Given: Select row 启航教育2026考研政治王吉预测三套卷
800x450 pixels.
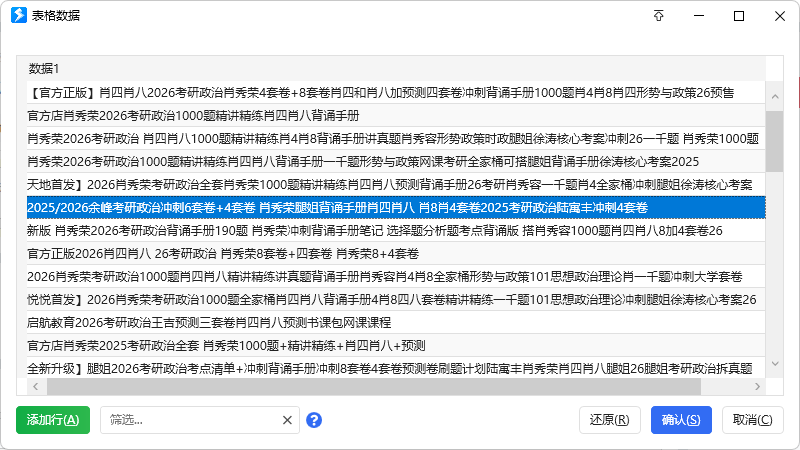Looking at the screenshot, I should (396, 322).
